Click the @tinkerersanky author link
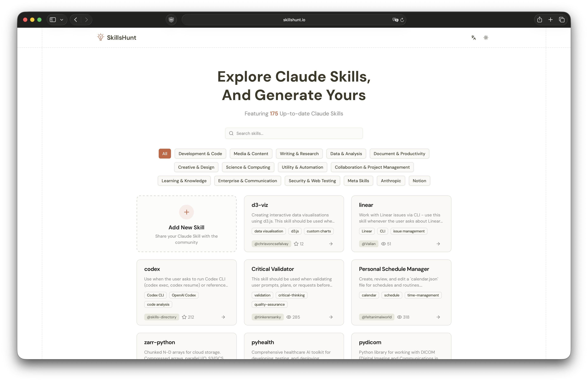 [268, 317]
